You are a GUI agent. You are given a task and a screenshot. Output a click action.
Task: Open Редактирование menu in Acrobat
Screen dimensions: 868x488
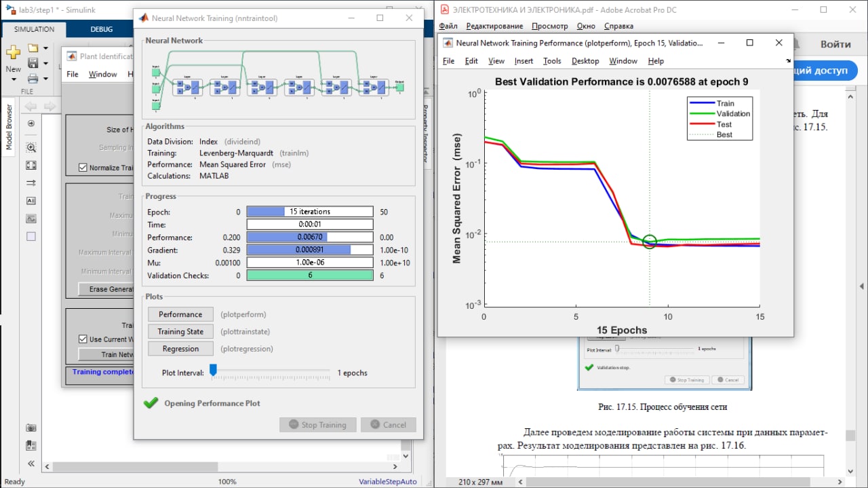point(494,26)
